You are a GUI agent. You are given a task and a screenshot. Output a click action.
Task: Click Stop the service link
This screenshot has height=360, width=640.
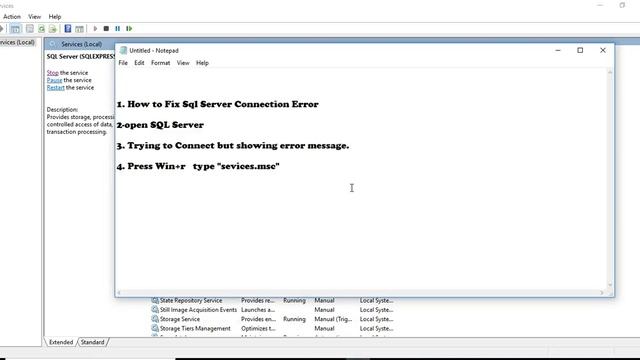click(53, 73)
